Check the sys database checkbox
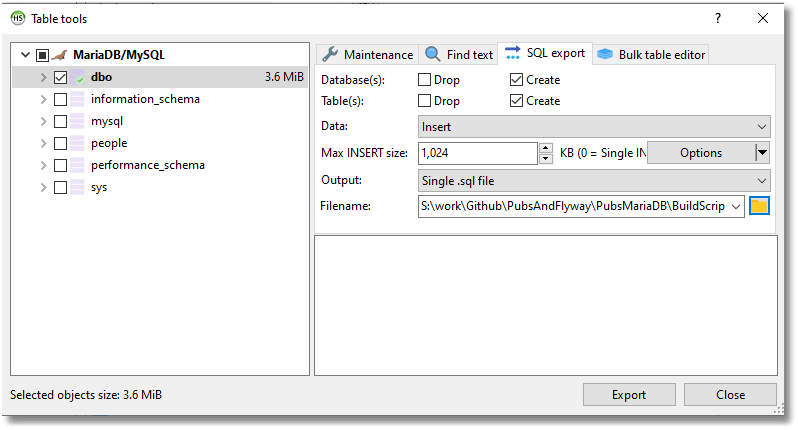 (61, 187)
